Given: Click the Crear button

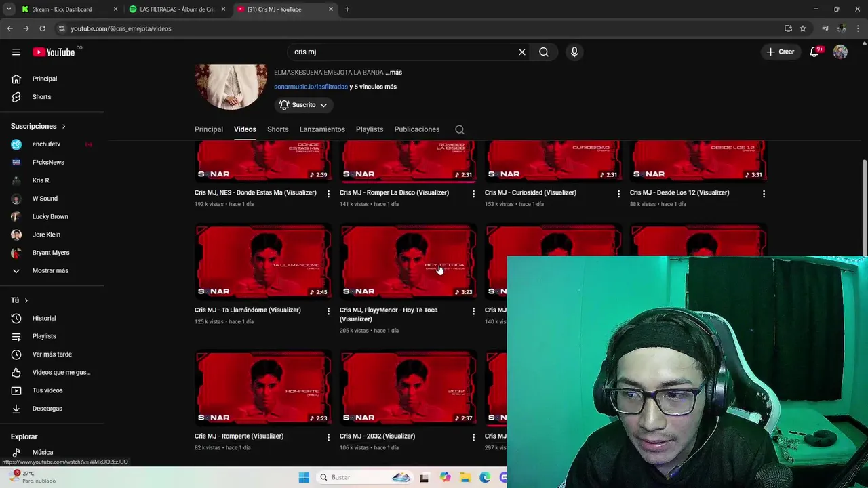Looking at the screenshot, I should (781, 52).
